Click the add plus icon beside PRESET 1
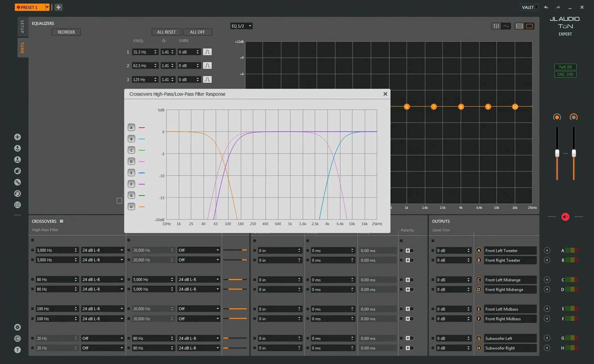 pos(58,7)
